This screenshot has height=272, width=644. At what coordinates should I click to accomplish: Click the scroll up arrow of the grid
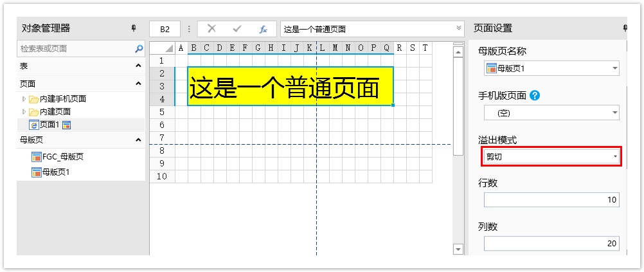pos(458,52)
